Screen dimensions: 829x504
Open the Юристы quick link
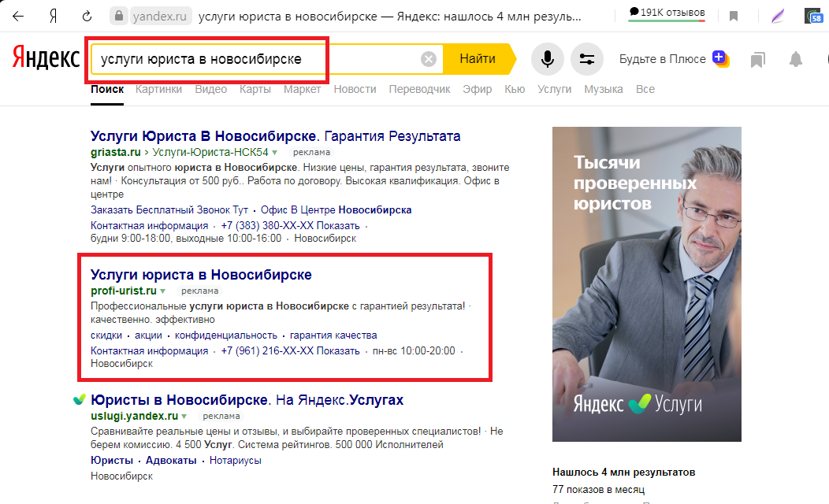click(112, 460)
